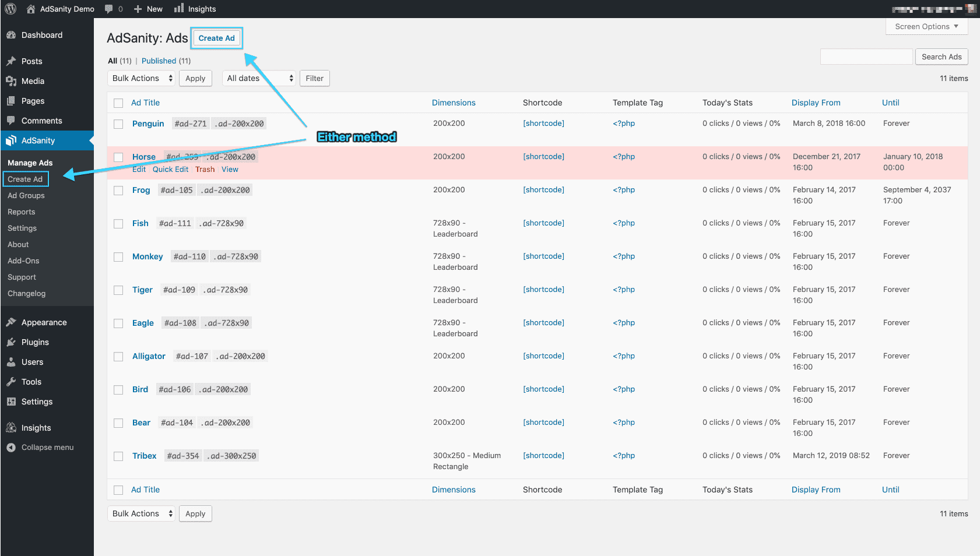The image size is (980, 556).
Task: Open Add-Ons submenu item
Action: [x=23, y=261]
